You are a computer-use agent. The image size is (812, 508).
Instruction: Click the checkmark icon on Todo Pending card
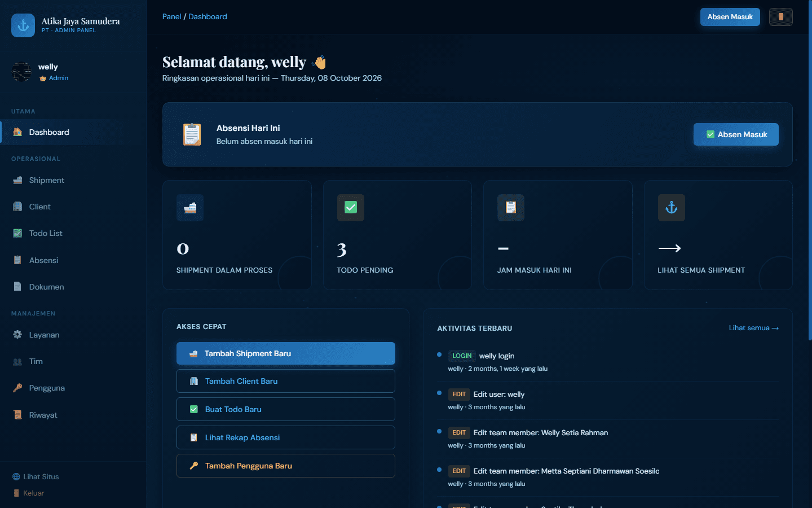tap(351, 208)
